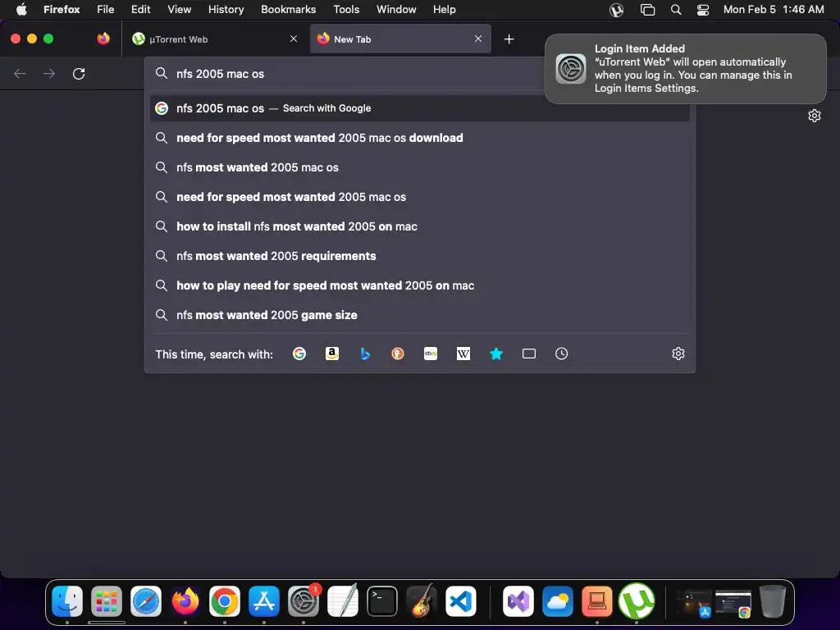The width and height of the screenshot is (840, 630).
Task: Open search settings gear in dropdown
Action: pos(678,354)
